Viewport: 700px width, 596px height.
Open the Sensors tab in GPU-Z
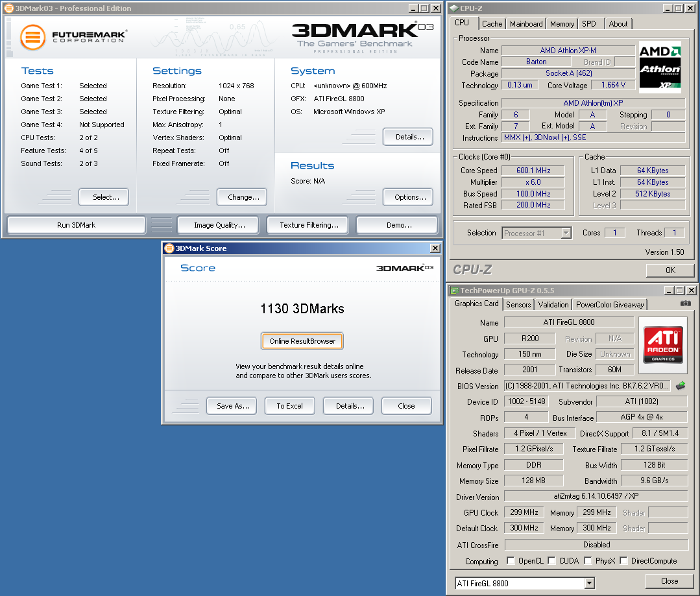tap(518, 304)
